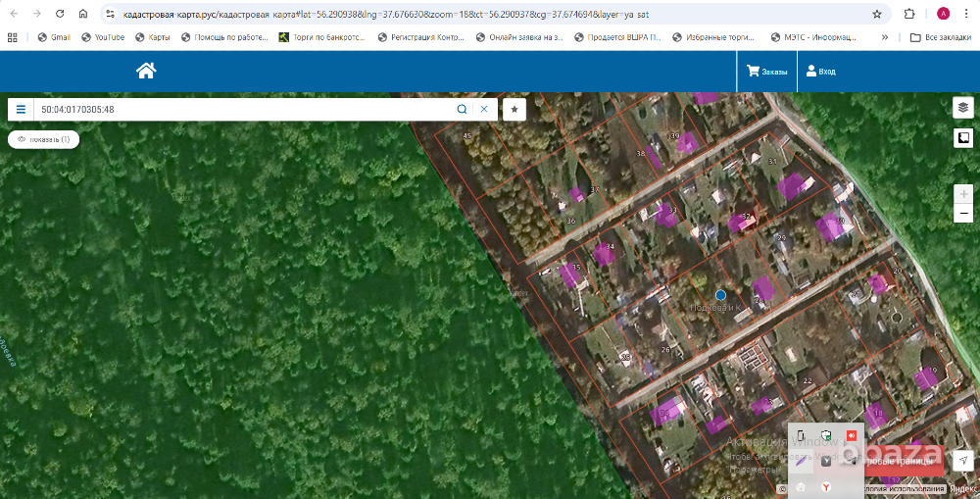Toggle the 'показать (1)' eye button
This screenshot has height=499, width=980.
point(44,139)
